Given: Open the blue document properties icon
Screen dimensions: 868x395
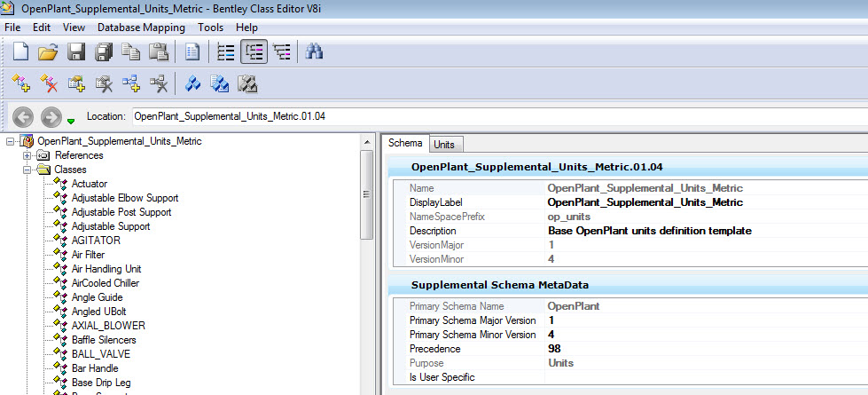Looking at the screenshot, I should coord(192,52).
